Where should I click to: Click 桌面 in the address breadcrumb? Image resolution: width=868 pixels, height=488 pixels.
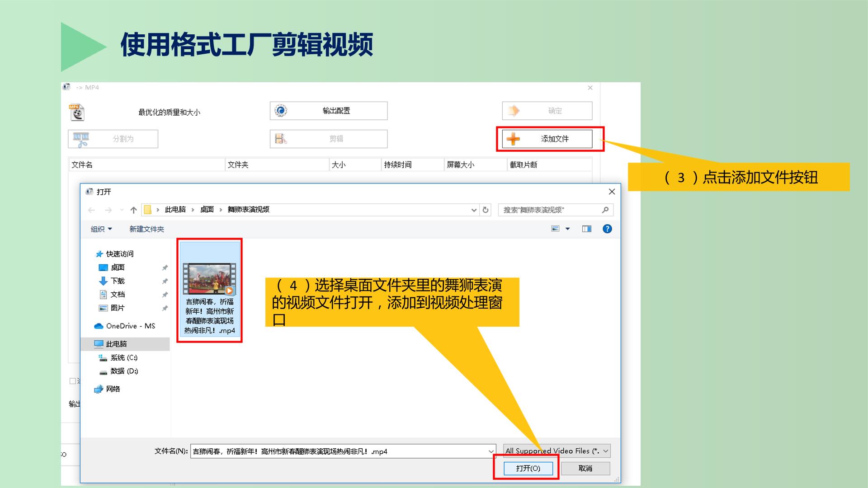click(207, 210)
